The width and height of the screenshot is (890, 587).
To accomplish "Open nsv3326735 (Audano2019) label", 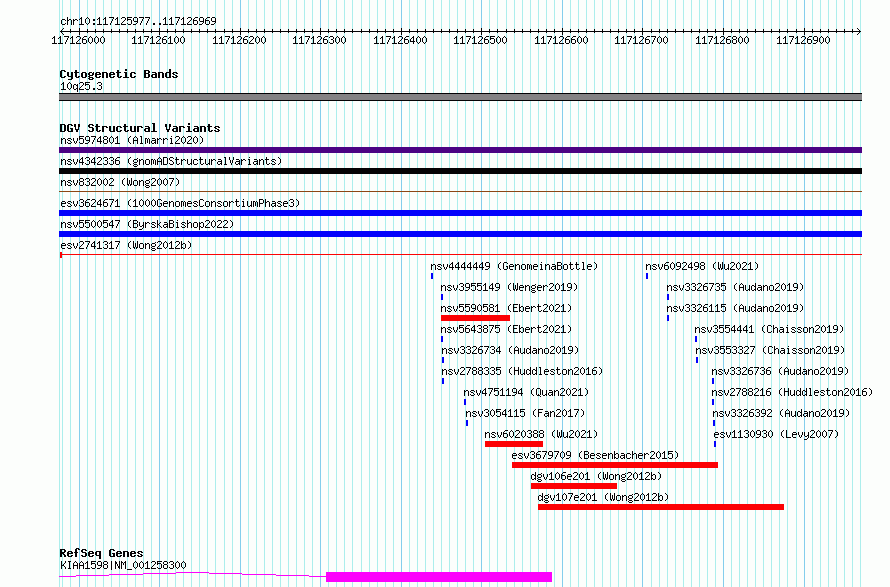I will (x=735, y=287).
